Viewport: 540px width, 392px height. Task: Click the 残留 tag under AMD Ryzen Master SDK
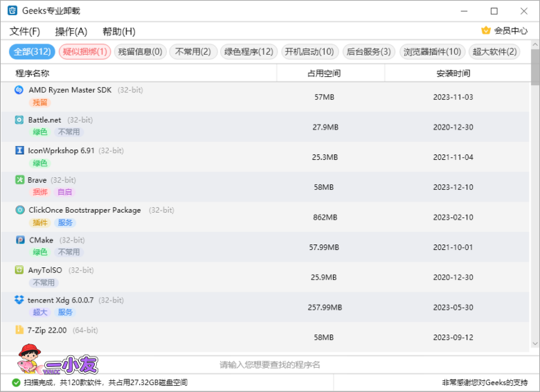40,103
